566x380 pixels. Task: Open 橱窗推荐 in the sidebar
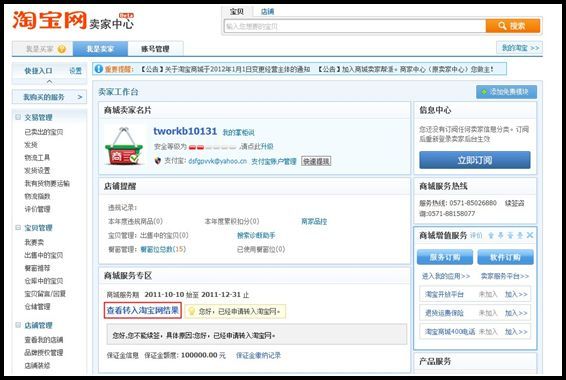tap(37, 268)
